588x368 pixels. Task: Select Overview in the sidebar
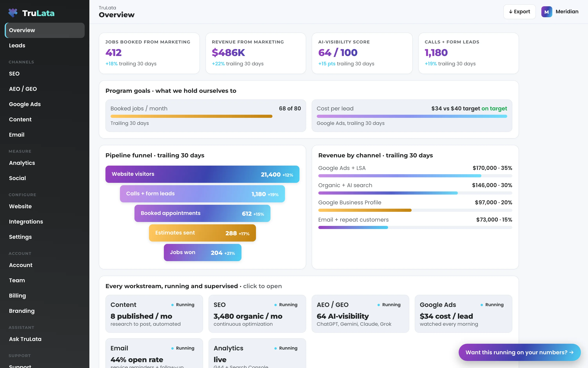click(45, 30)
